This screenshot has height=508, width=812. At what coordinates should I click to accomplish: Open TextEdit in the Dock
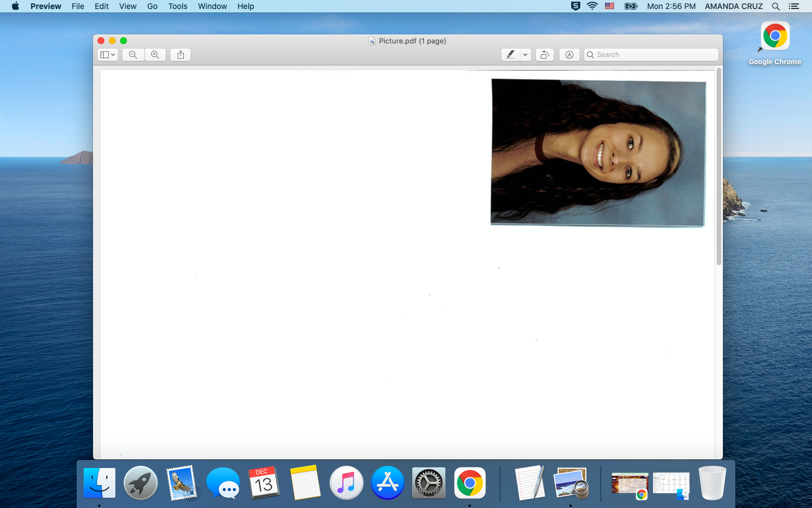[529, 483]
